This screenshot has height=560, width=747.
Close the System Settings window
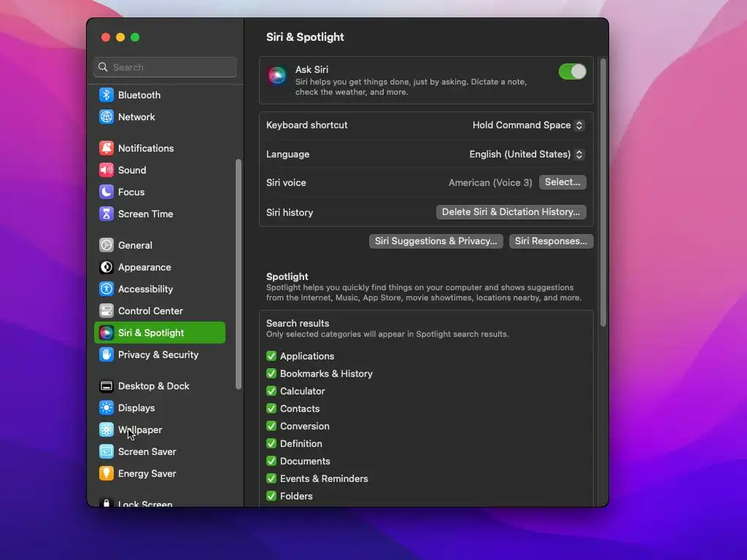(106, 38)
